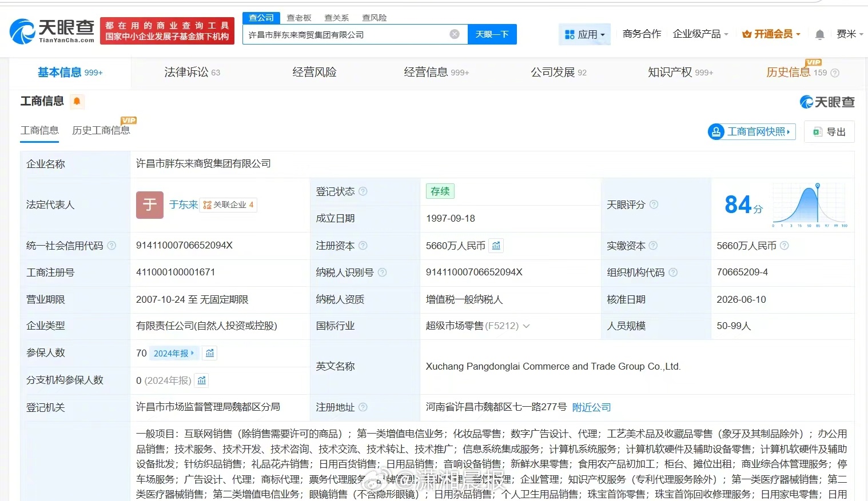
Task: Expand the 2024年报 annual report selector
Action: [174, 353]
